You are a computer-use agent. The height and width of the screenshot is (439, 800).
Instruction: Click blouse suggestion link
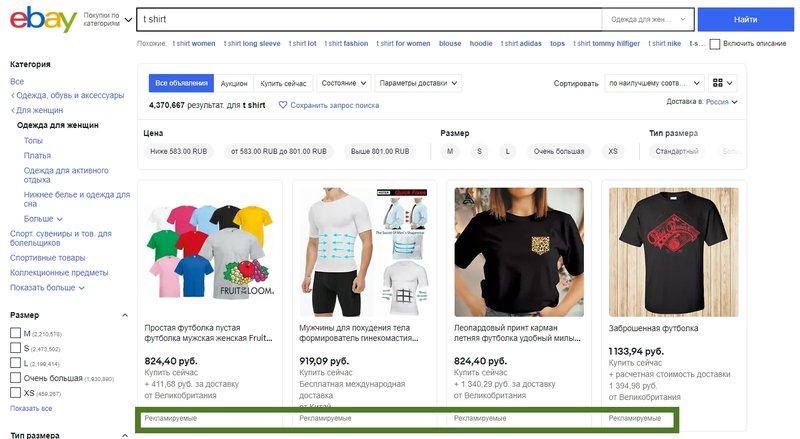pyautogui.click(x=450, y=43)
